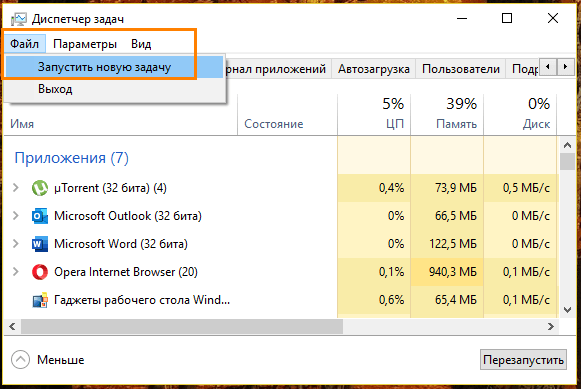Choose Выход from the File menu
The width and height of the screenshot is (581, 389).
114,89
